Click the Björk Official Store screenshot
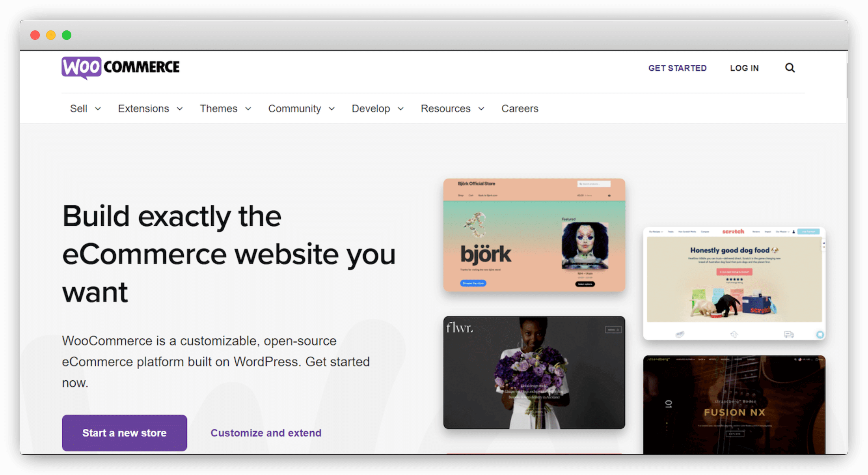This screenshot has height=475, width=868. point(534,236)
